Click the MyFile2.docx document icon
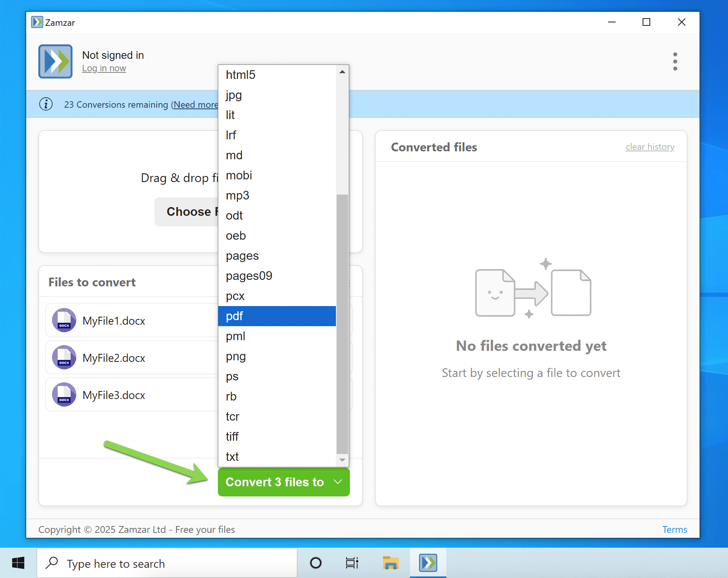Screen dimensions: 728x578 coord(64,358)
